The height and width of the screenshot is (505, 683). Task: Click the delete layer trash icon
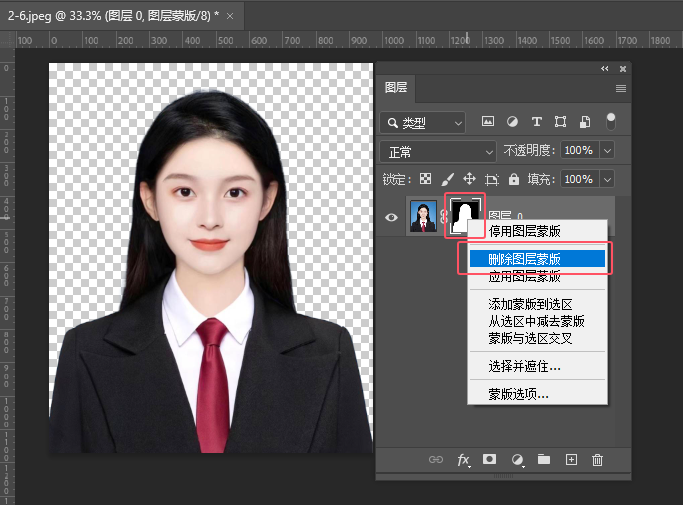coord(598,460)
